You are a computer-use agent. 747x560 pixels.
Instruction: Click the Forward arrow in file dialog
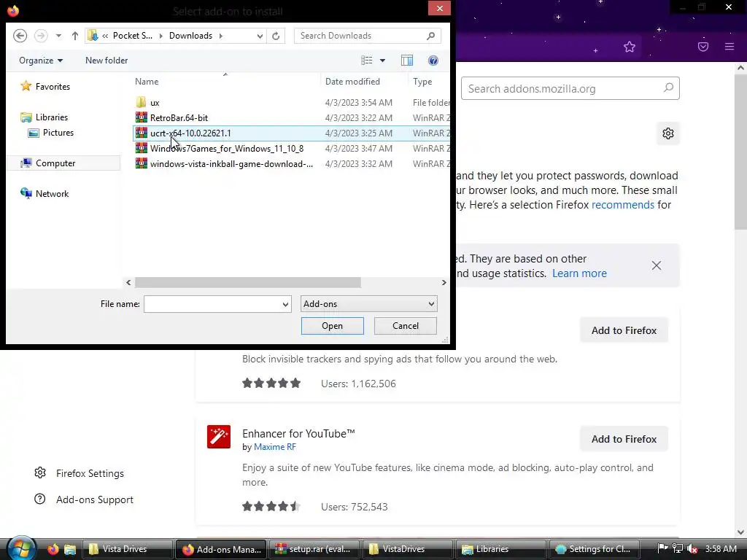[x=41, y=36]
